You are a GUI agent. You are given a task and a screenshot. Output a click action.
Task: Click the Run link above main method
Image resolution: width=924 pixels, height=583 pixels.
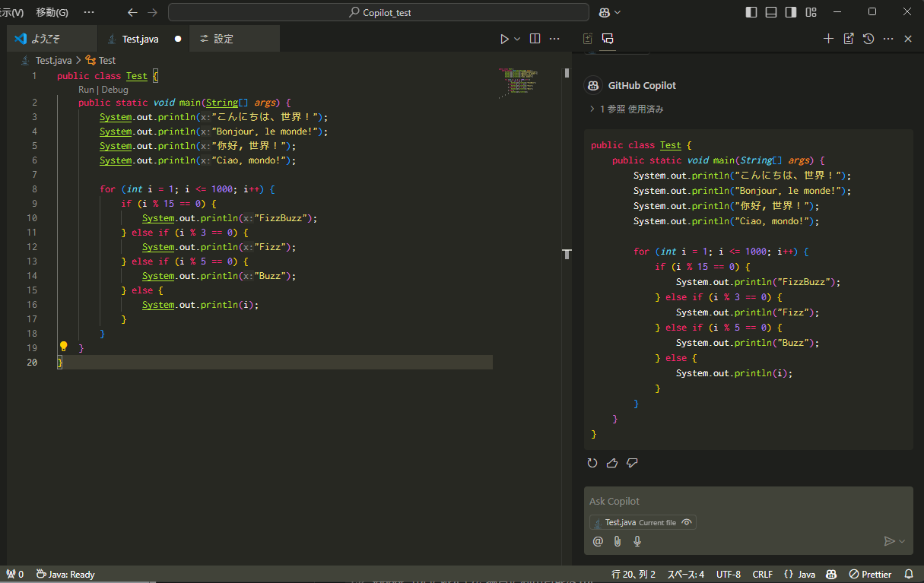coord(86,89)
